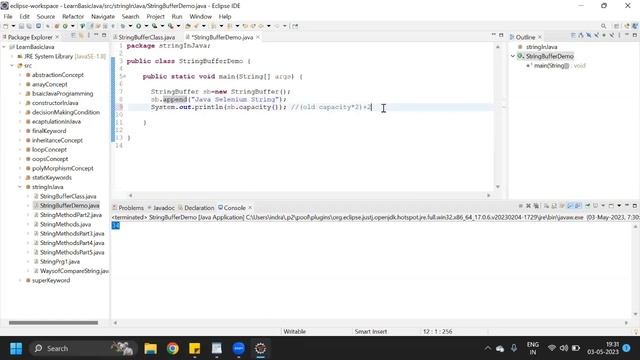Expand the JRE System Library node

(x=12, y=56)
